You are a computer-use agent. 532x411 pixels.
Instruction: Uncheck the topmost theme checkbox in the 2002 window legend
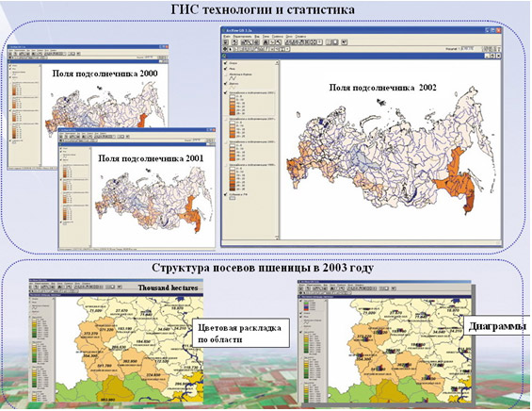[225, 63]
